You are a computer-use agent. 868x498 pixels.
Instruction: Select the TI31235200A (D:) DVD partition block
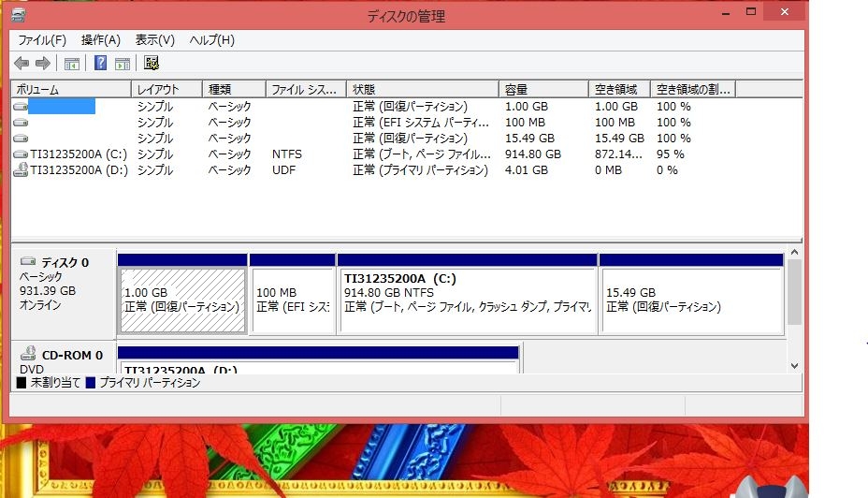tap(318, 360)
